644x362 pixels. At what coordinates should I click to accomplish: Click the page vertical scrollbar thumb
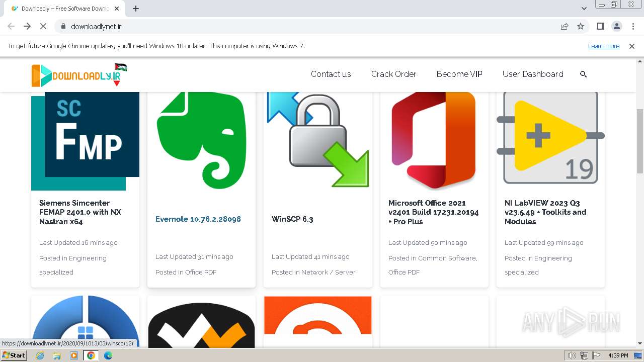(639, 141)
